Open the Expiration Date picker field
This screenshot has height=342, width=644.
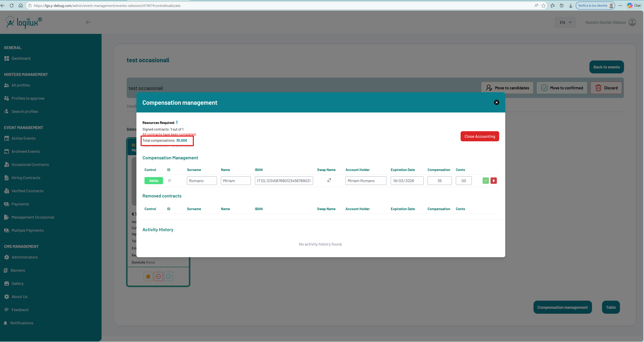tap(407, 180)
